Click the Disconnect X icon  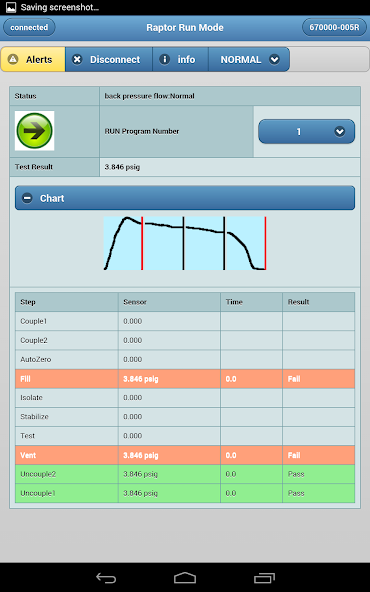77,59
